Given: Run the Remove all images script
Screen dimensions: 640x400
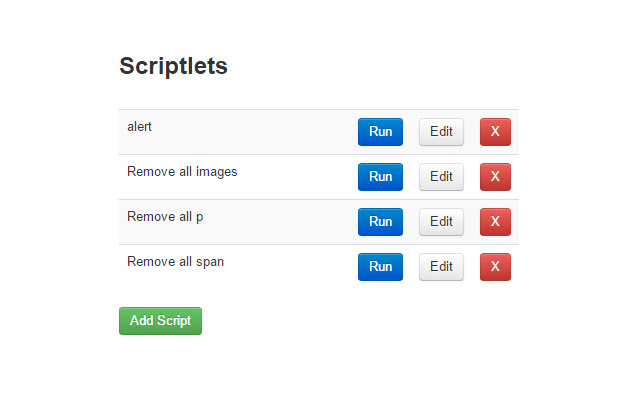Looking at the screenshot, I should [380, 177].
